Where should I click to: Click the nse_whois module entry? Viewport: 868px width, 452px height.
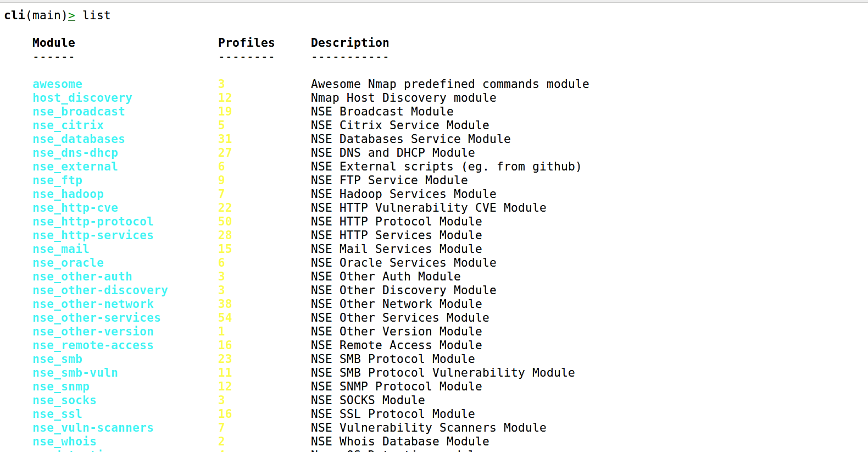(x=64, y=442)
